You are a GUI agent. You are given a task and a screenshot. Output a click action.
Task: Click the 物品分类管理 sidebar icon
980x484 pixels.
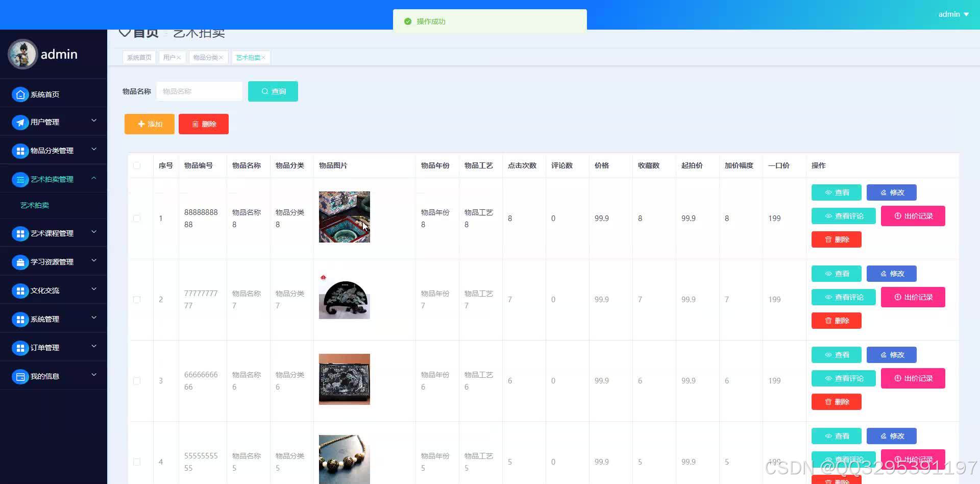20,151
